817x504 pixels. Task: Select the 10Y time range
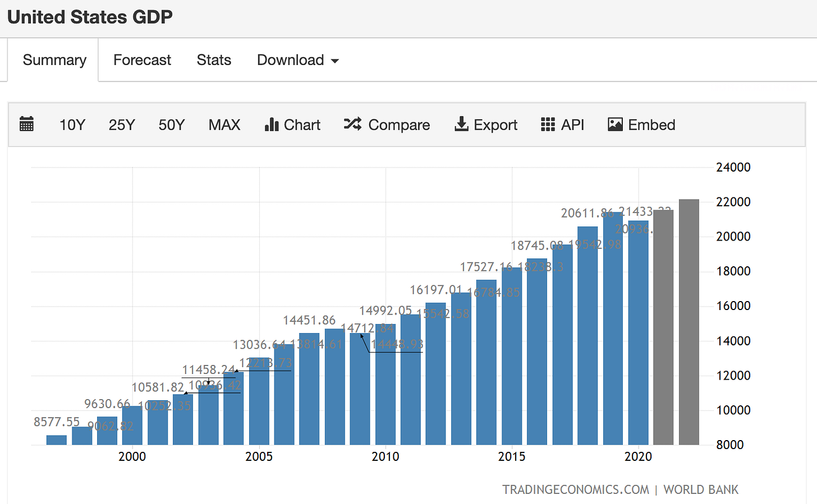[x=72, y=124]
